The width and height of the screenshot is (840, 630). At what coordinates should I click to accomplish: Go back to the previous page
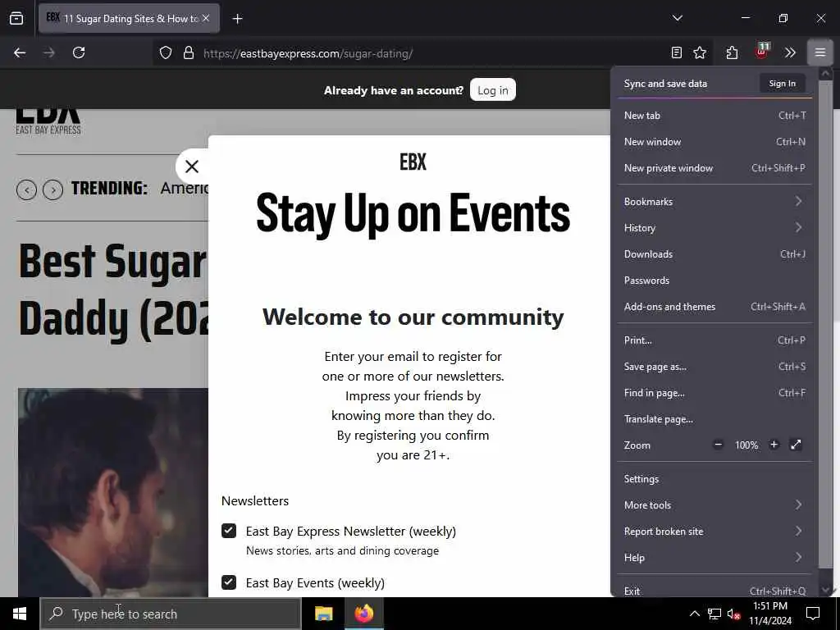20,52
